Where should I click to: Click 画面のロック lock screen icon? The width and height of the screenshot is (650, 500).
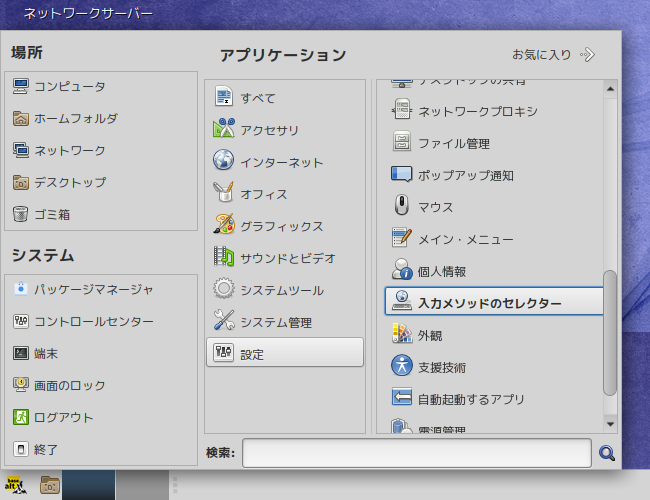click(21, 385)
